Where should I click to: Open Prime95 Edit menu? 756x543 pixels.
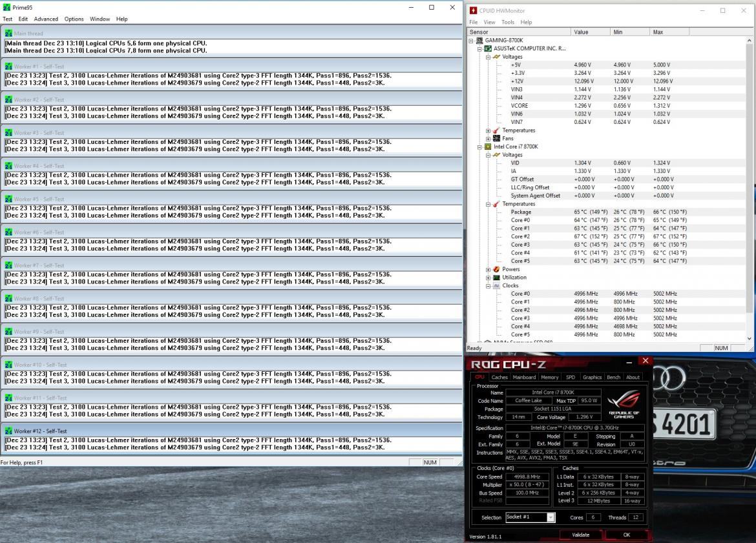[x=23, y=19]
